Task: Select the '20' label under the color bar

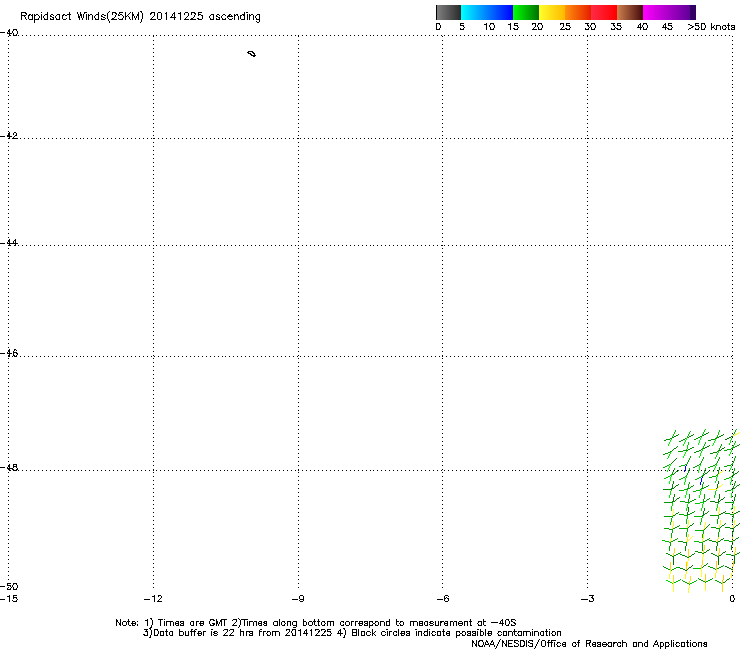Action: (x=537, y=27)
